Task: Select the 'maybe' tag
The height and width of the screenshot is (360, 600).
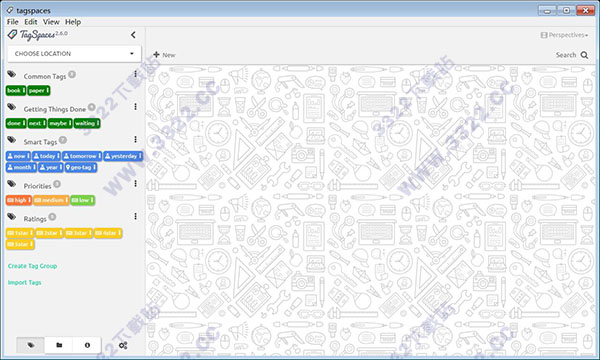Action: tap(60, 123)
